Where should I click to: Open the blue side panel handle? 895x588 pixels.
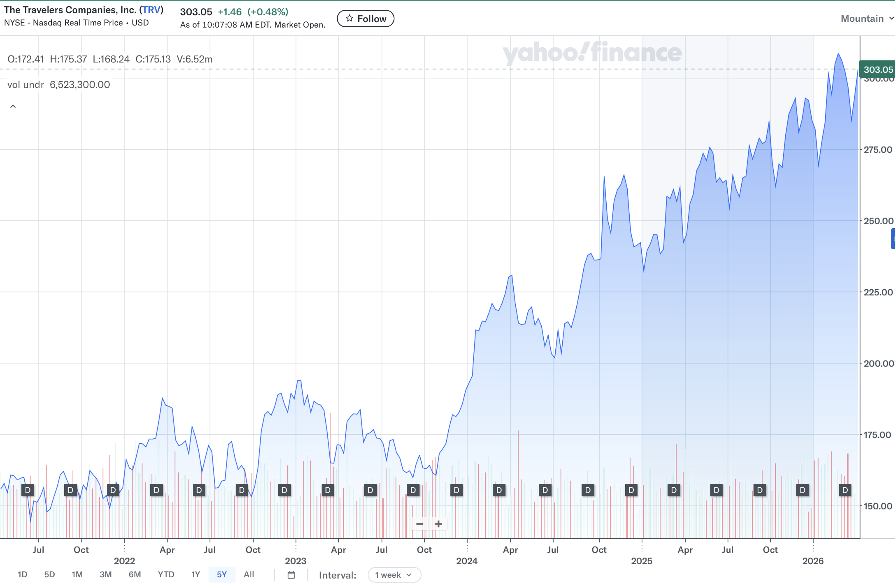(x=893, y=239)
